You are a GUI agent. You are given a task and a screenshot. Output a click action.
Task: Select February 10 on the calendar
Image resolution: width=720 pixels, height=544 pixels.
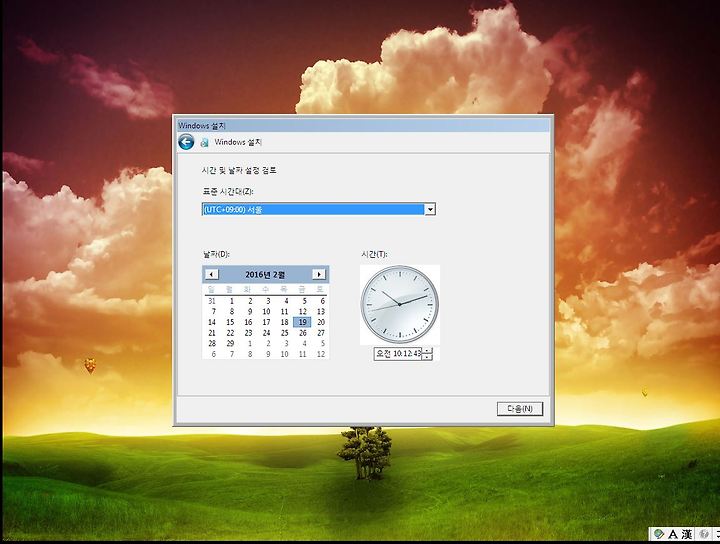(x=266, y=312)
